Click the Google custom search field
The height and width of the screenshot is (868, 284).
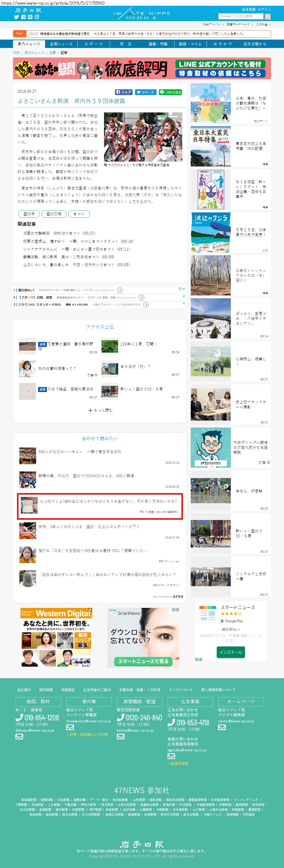[241, 16]
